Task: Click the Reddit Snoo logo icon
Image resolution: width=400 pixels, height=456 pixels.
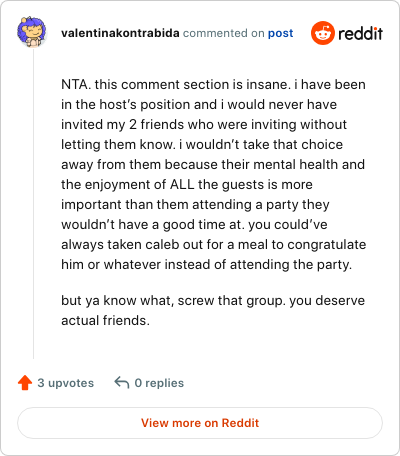Action: pos(322,33)
